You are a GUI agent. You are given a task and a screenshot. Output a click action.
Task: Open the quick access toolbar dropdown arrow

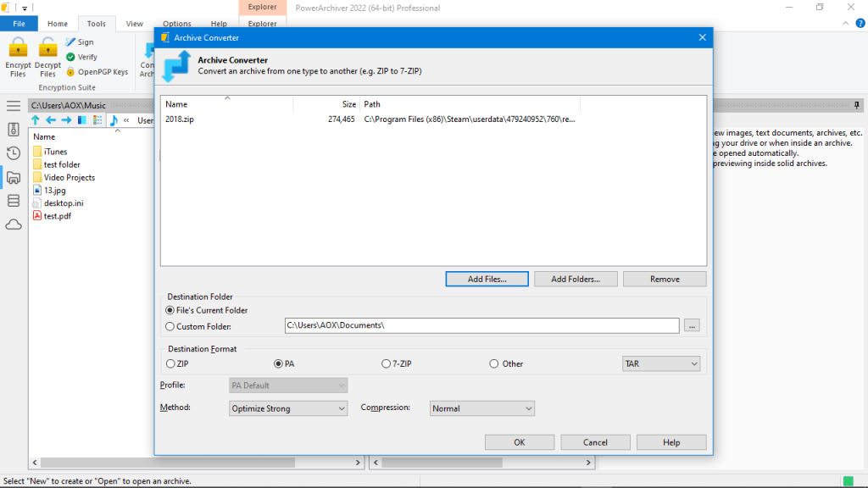(x=25, y=8)
